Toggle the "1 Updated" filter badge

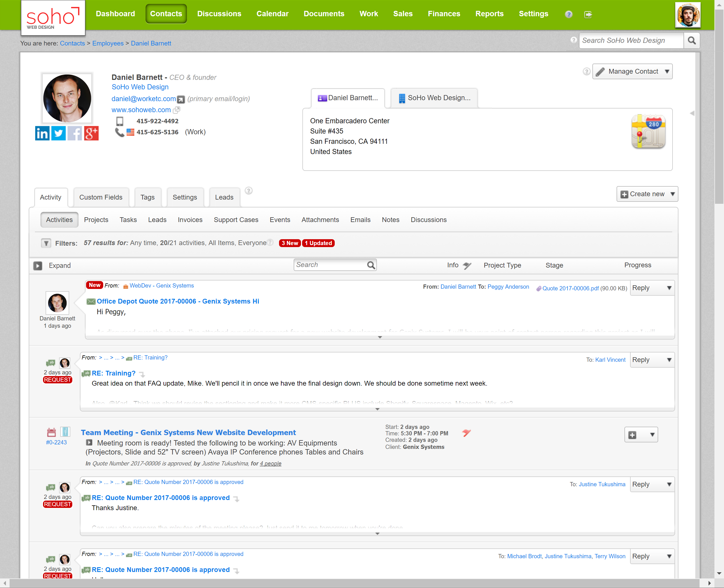[x=318, y=243]
